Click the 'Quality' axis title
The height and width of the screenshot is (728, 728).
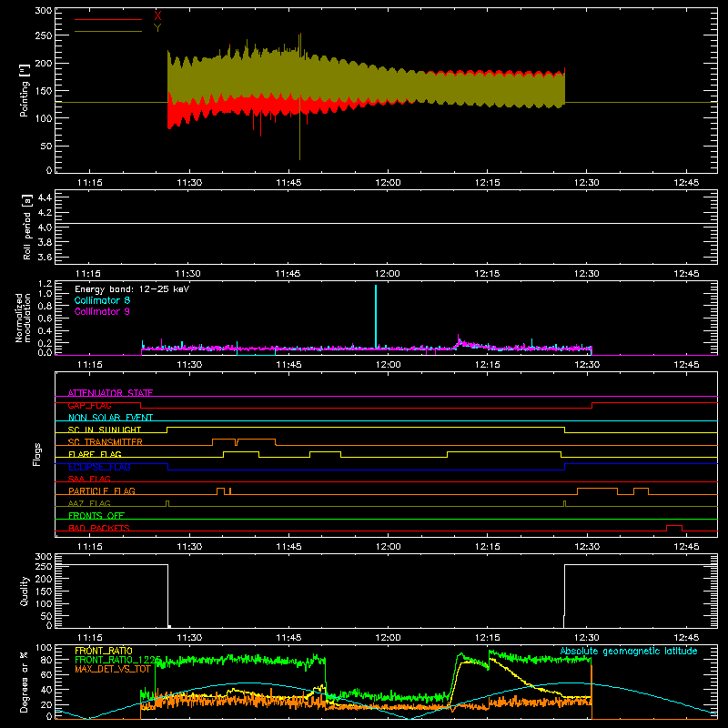coord(25,591)
